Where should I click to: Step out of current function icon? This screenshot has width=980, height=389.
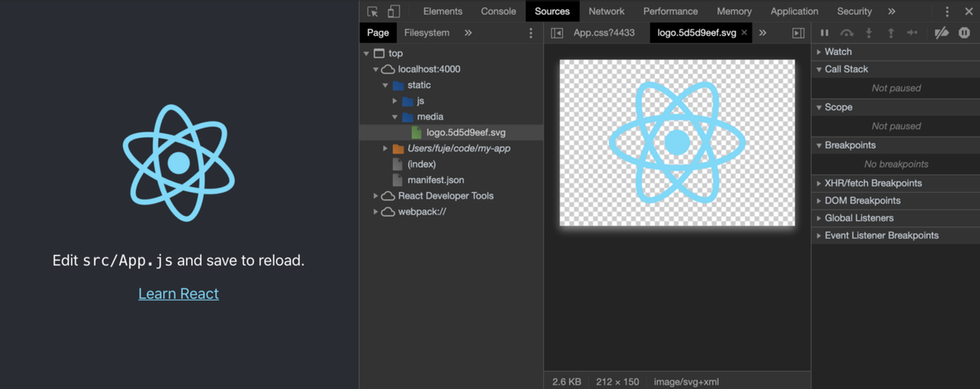tap(891, 33)
